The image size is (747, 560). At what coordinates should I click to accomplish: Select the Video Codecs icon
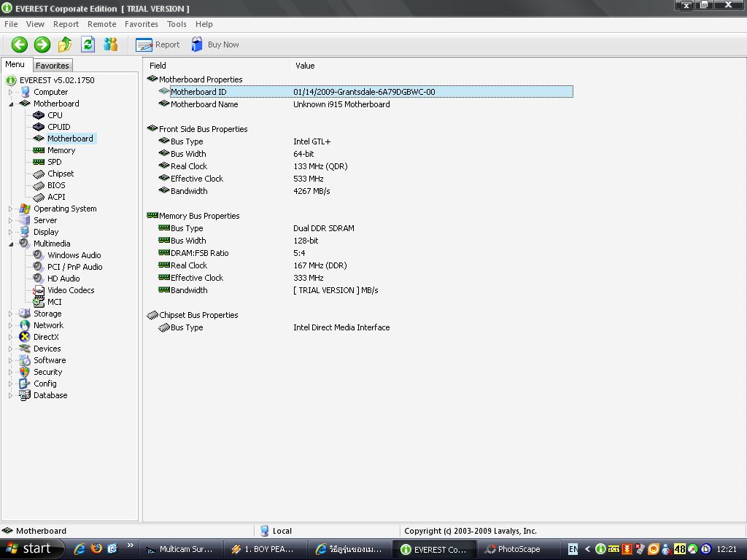click(x=39, y=290)
